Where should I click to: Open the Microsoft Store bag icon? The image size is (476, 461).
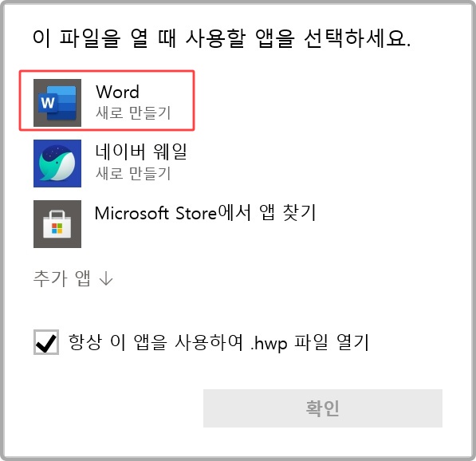pos(57,224)
